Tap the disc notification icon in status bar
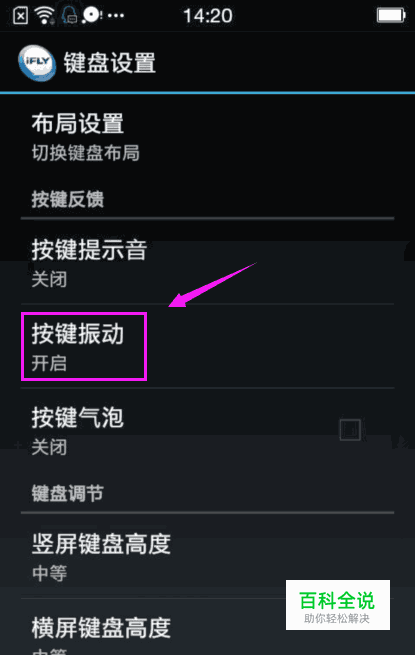The image size is (415, 655). pyautogui.click(x=92, y=15)
